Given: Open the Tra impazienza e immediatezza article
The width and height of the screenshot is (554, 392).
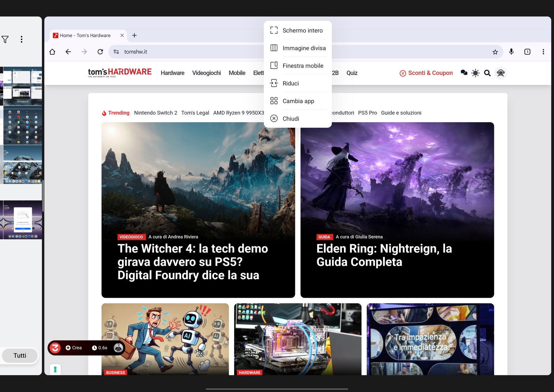Looking at the screenshot, I should point(430,339).
